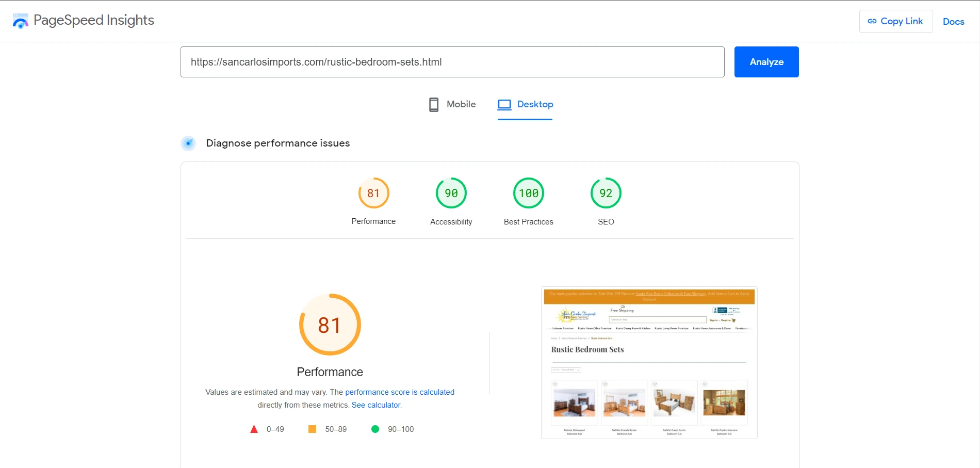Switch to the Mobile tab
Viewport: 980px width, 468px height.
[452, 104]
